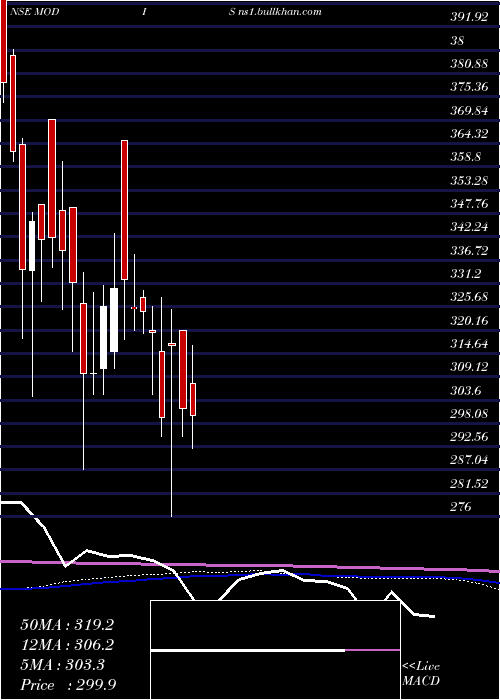The width and height of the screenshot is (500, 700).
Task: Click the ns1.bullkhan.com source text
Action: pyautogui.click(x=280, y=12)
